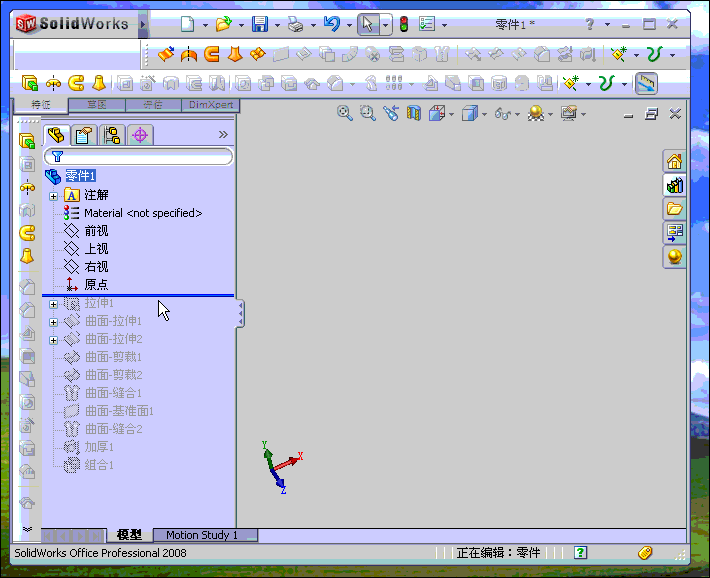Switch to the first Features command tab
Screen dimensions: 710x578
click(41, 105)
